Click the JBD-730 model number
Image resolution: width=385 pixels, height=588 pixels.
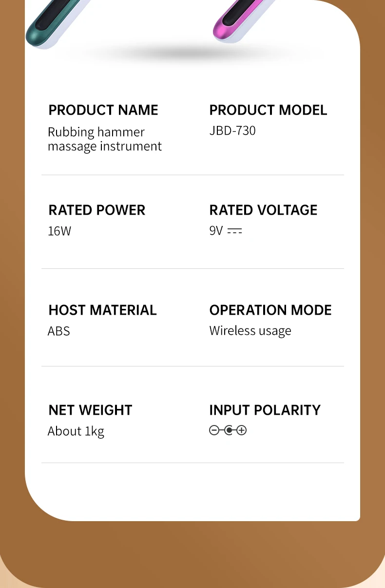232,131
